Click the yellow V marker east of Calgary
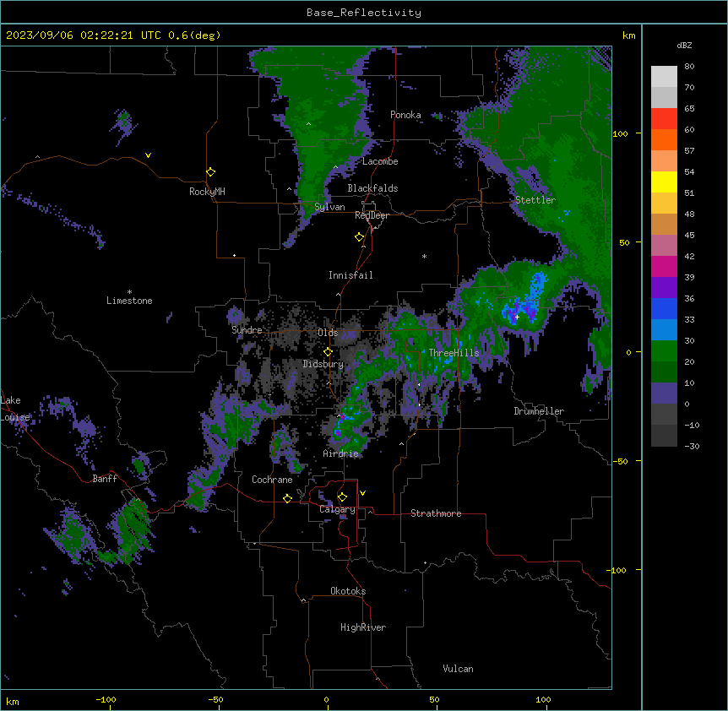 [362, 493]
